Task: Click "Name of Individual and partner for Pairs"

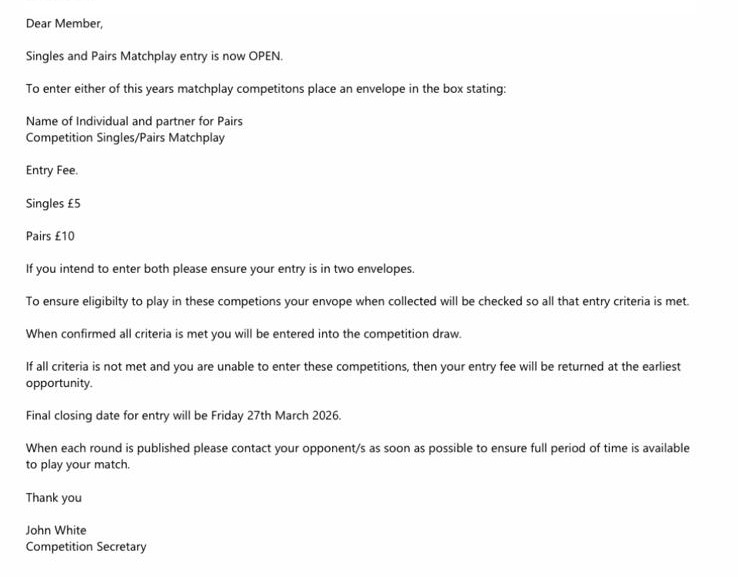Action: point(134,121)
